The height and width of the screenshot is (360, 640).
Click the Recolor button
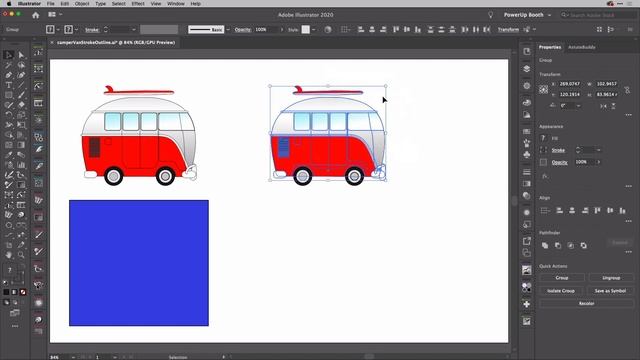click(x=587, y=303)
